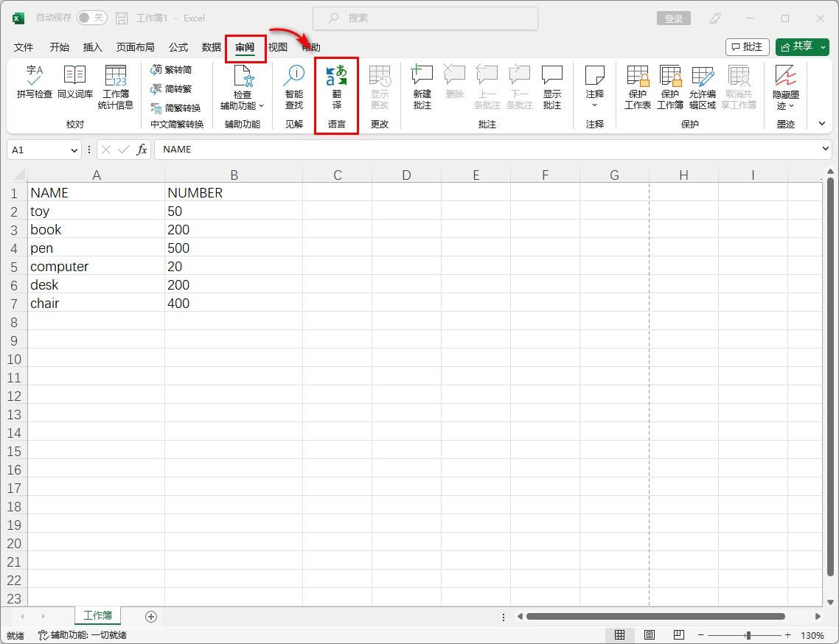
Task: Click the 登录 sign in button
Action: 672,18
